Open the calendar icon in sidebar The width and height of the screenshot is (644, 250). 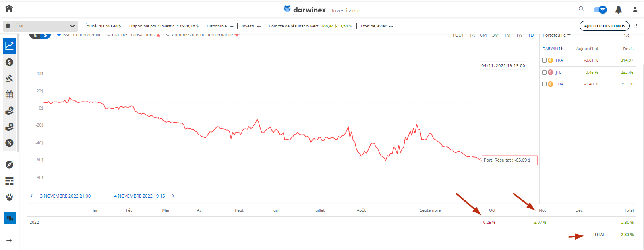coord(9,94)
